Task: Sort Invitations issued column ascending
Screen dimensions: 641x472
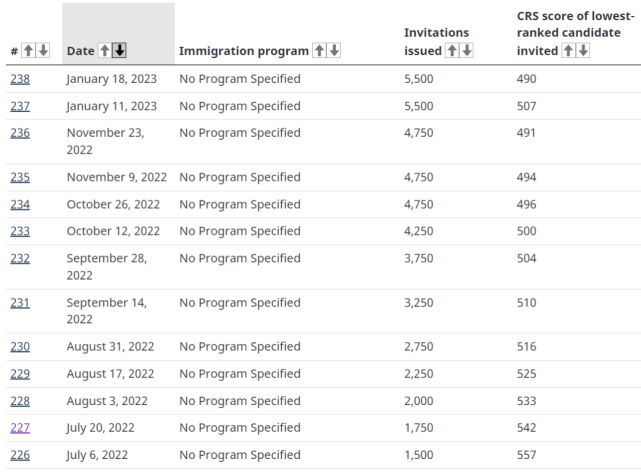Action: tap(450, 51)
